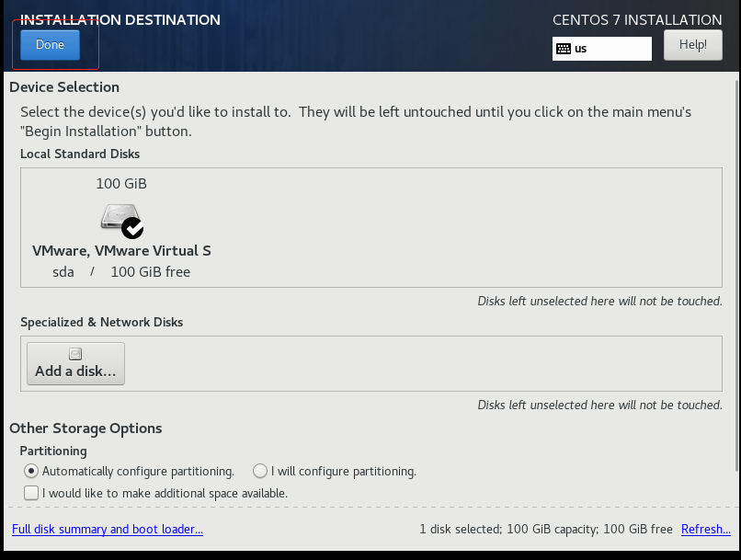Select 'I will configure partitioning' radio button

tap(260, 471)
